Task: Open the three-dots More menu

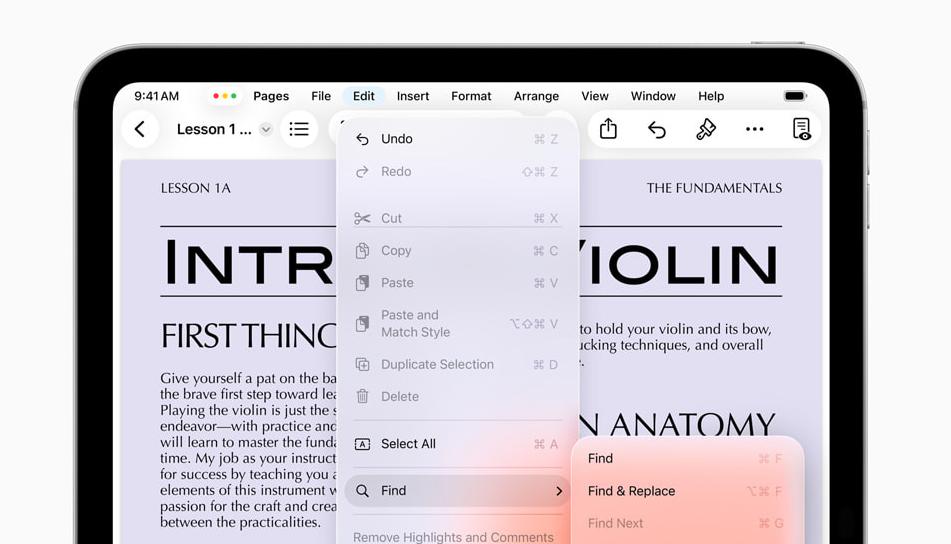Action: coord(754,129)
